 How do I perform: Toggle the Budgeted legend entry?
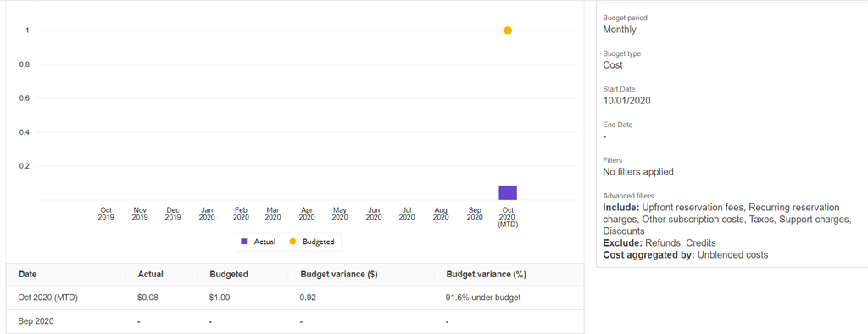[312, 242]
